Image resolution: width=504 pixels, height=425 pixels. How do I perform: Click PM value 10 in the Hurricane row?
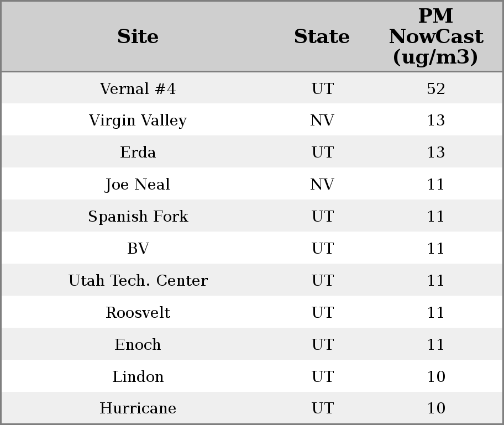(x=435, y=408)
